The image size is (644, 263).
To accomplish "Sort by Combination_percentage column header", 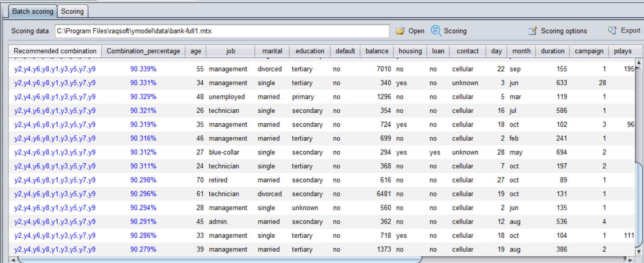I will 143,51.
